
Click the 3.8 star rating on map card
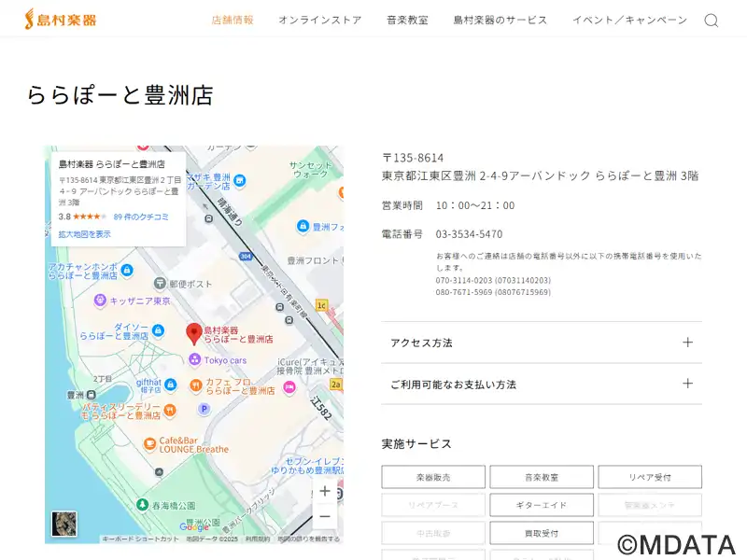click(x=82, y=217)
